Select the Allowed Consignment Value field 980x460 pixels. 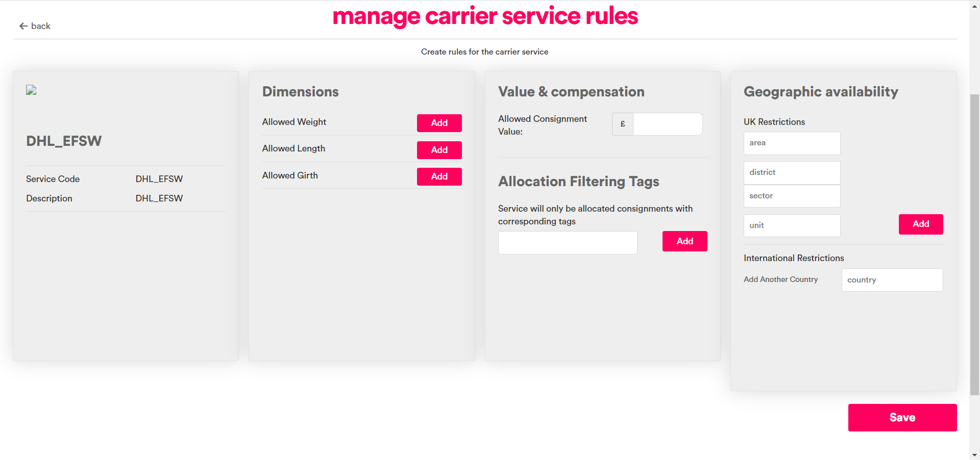(x=667, y=124)
